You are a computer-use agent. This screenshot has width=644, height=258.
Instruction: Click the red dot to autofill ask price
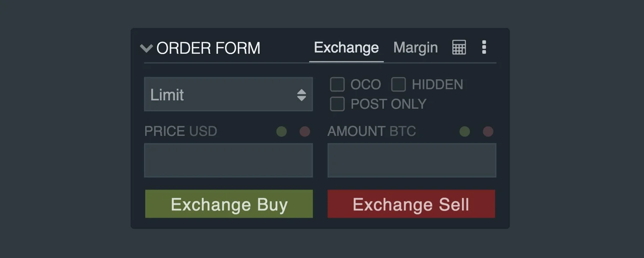(305, 132)
